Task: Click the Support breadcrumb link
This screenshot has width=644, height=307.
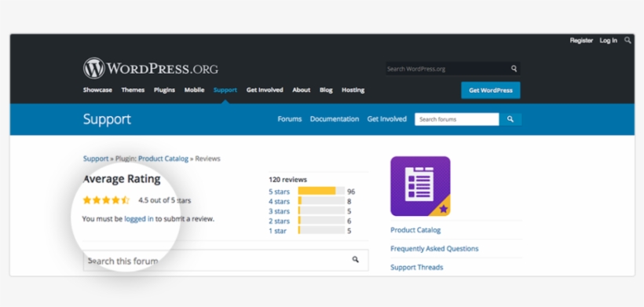Action: (x=96, y=159)
